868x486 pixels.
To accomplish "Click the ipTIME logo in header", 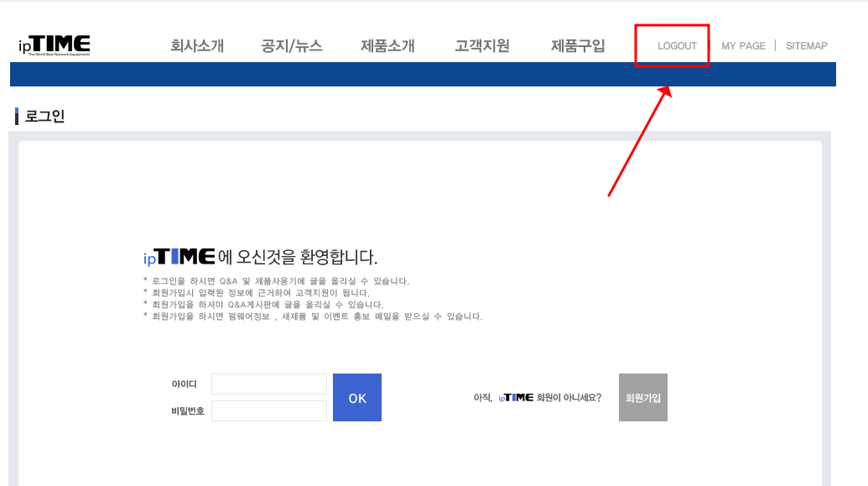I will [x=55, y=45].
